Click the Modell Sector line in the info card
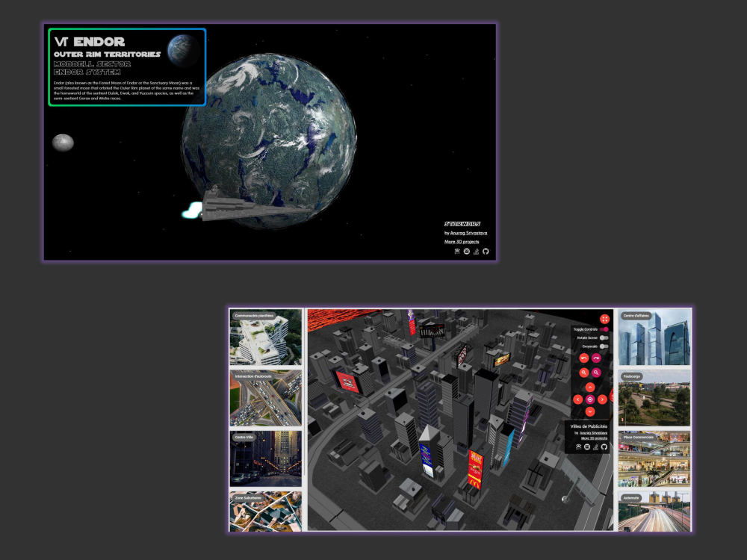The image size is (747, 560). [x=92, y=63]
